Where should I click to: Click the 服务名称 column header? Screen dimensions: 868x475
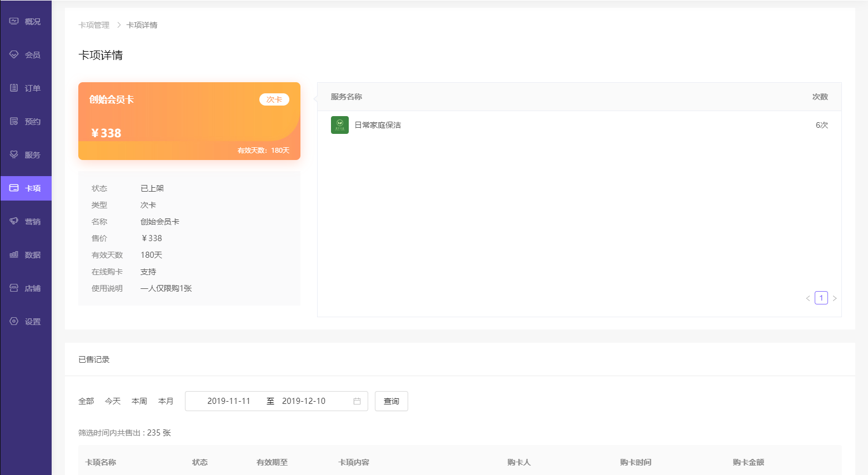pyautogui.click(x=347, y=97)
